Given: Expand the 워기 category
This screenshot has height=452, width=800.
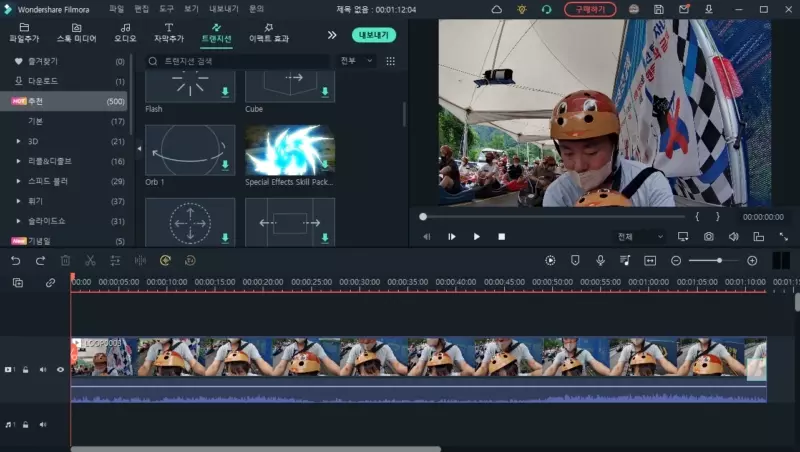Looking at the screenshot, I should point(18,201).
